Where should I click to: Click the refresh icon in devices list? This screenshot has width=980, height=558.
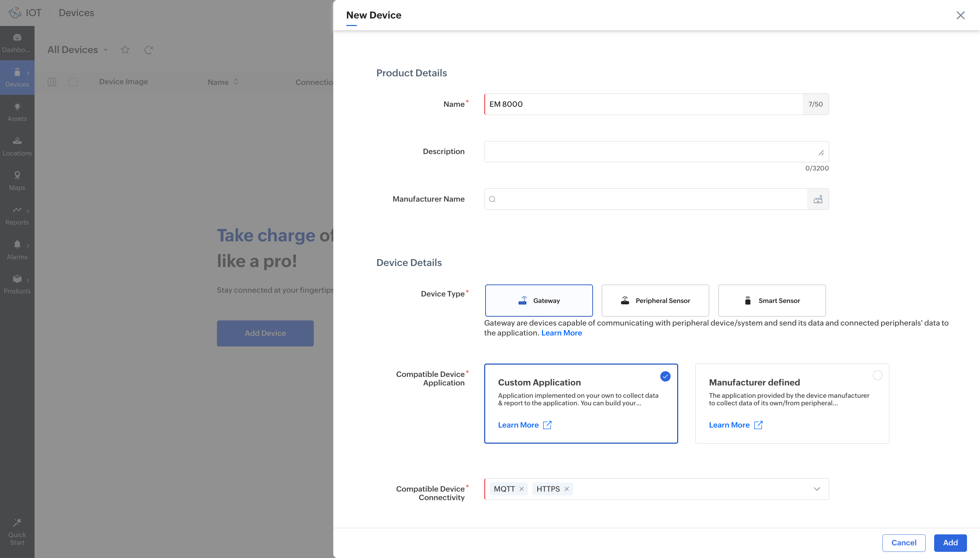coord(149,50)
